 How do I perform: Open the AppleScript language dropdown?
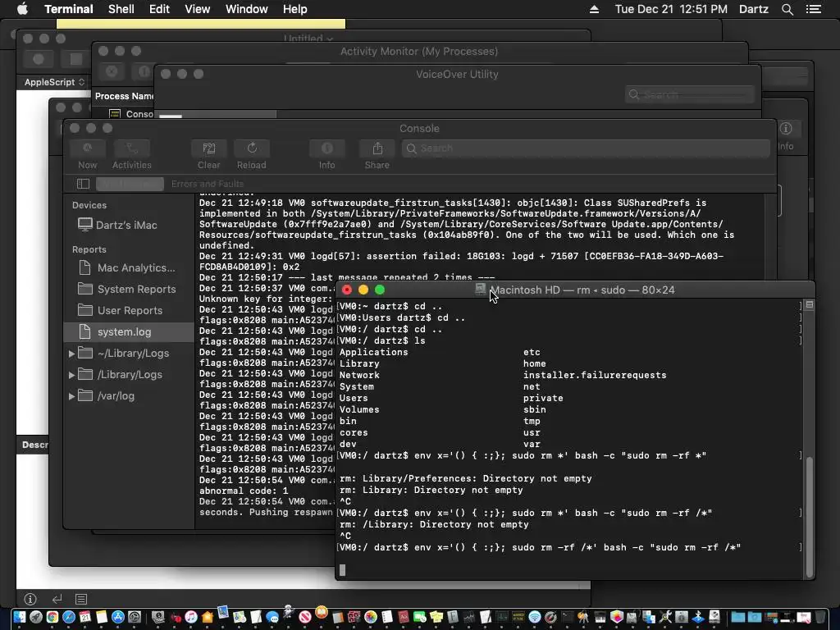54,82
